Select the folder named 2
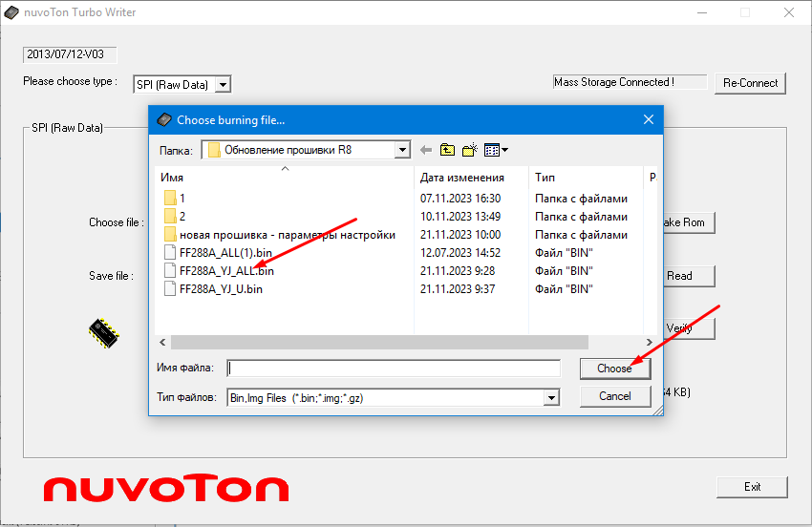 pos(182,217)
